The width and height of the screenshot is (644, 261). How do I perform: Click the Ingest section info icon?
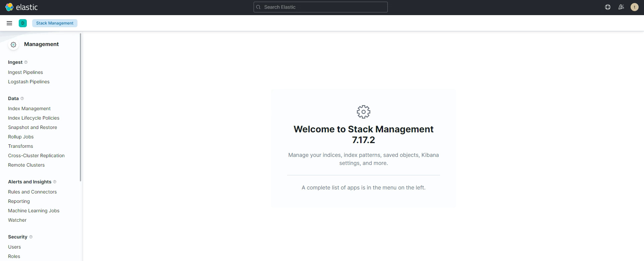click(26, 62)
